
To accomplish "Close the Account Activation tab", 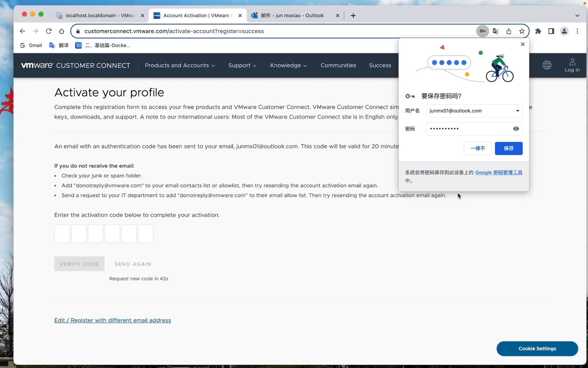I will (x=240, y=15).
